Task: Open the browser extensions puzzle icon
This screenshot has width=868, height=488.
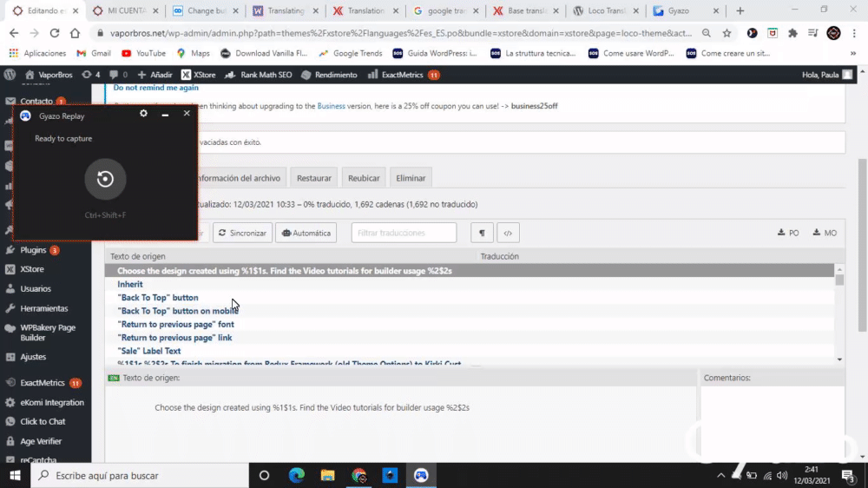Action: click(x=792, y=33)
